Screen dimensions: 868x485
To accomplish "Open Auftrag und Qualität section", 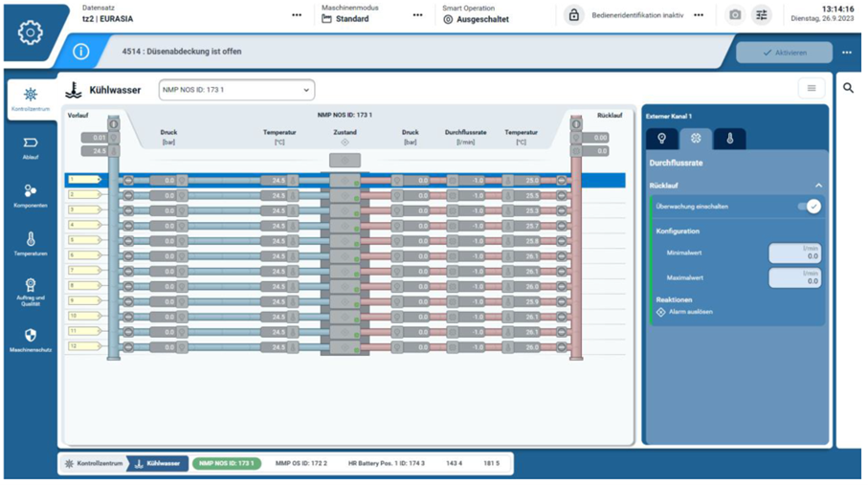I will (x=31, y=290).
